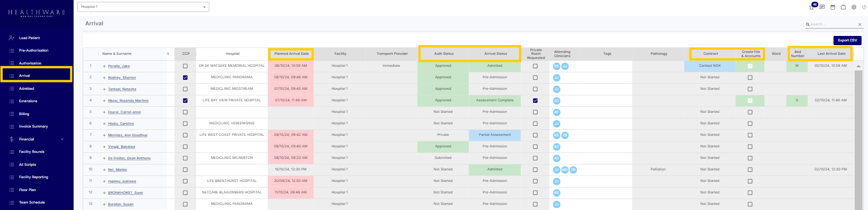Open the calendar icon in top bar

tap(833, 7)
